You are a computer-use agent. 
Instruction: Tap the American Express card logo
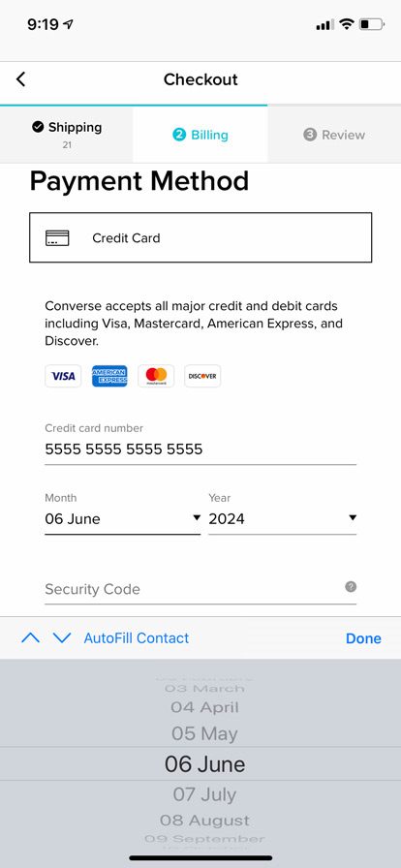coord(109,376)
